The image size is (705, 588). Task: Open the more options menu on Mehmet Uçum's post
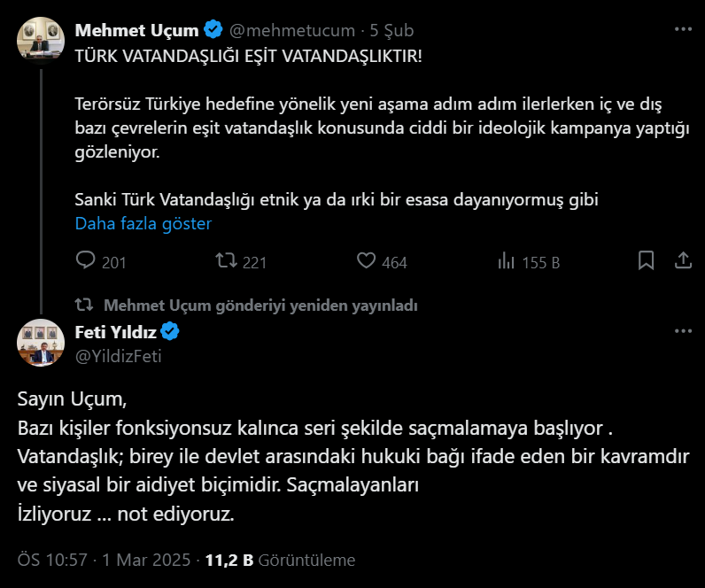coord(683,29)
